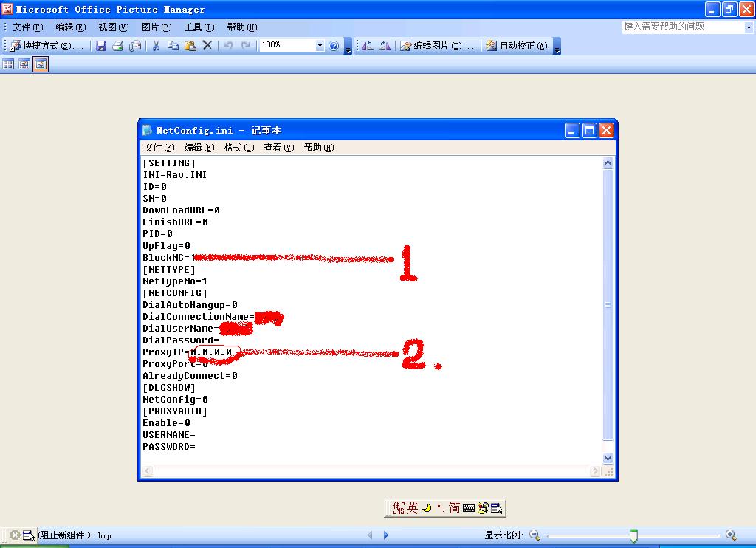Click the grey circled X status icon
Screen dimensions: 756x548
click(x=15, y=535)
